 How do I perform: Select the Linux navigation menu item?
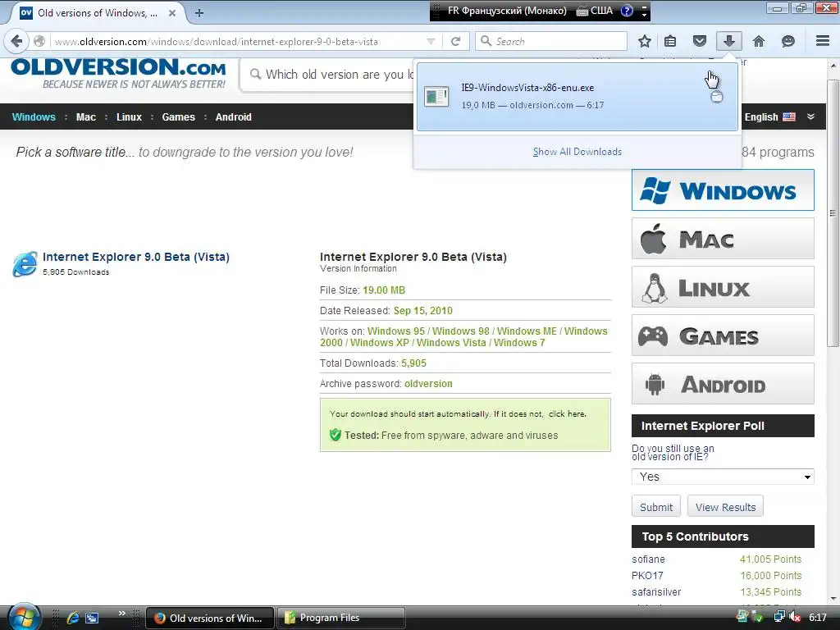tap(129, 116)
